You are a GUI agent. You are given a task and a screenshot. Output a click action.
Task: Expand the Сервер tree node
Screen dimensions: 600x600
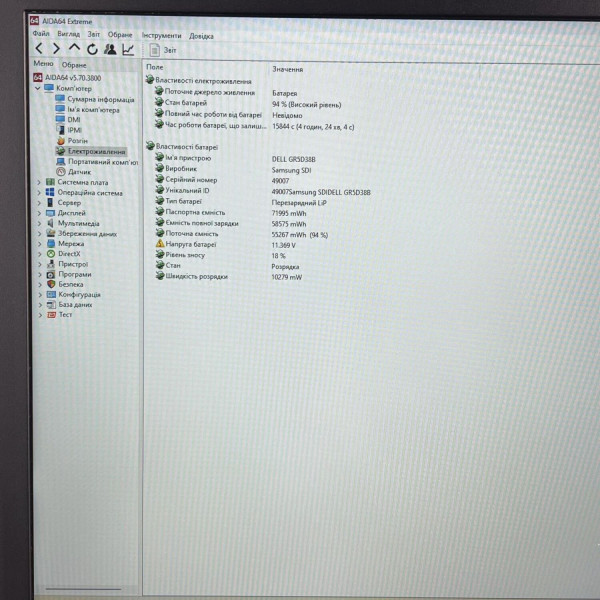click(39, 203)
